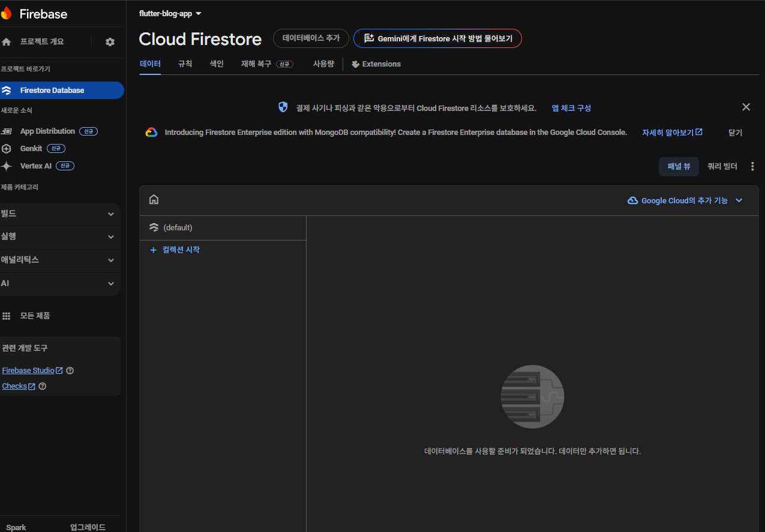Screen dimensions: 765x532
Task: Click 컬렉션 시작 to add collection
Action: point(181,250)
